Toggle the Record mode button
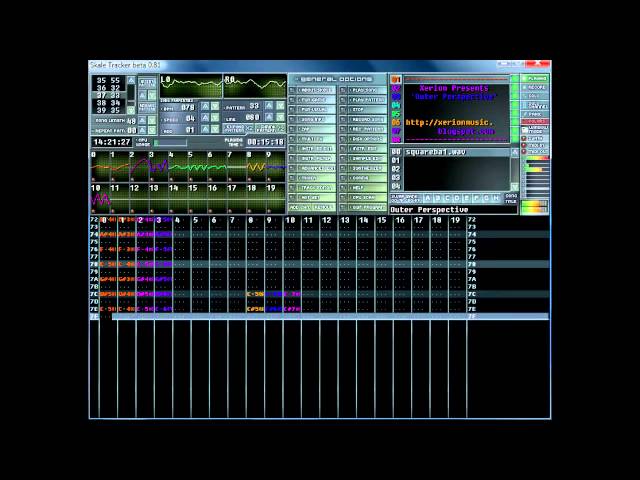The image size is (640, 480). coord(535,87)
